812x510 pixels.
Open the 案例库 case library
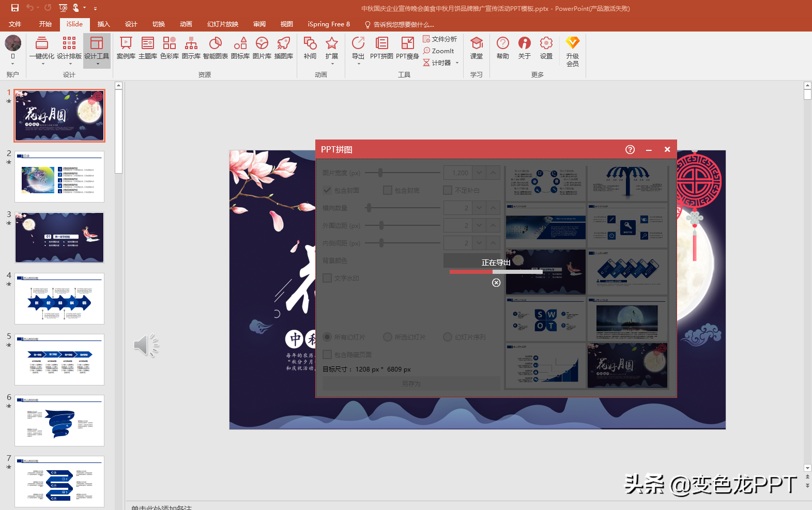[x=126, y=48]
